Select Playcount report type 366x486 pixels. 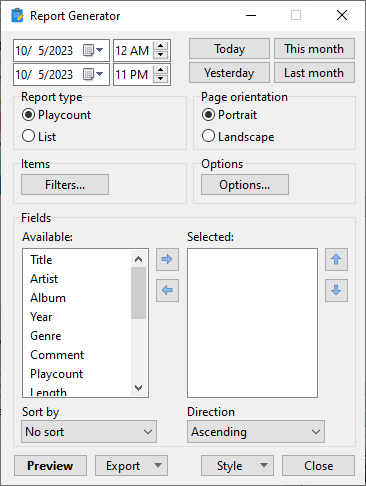pos(56,115)
